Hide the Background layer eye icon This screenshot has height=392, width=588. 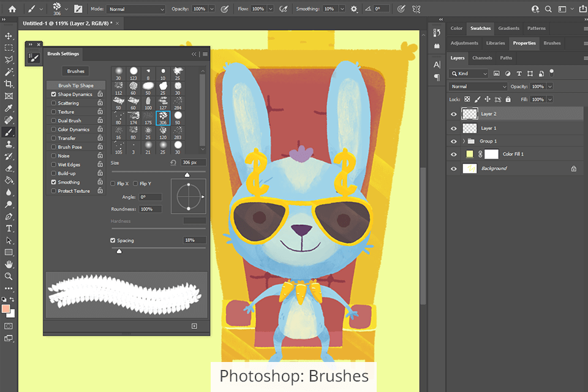[454, 169]
